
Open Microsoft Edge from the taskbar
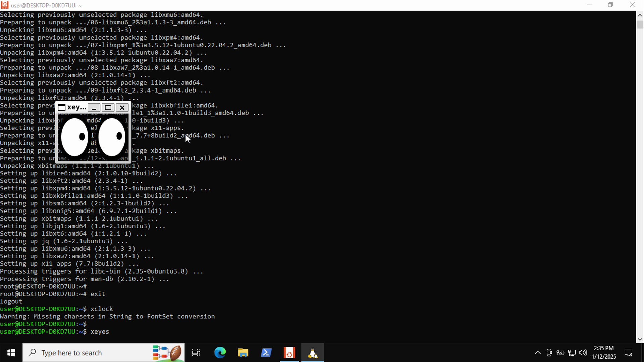pos(220,353)
